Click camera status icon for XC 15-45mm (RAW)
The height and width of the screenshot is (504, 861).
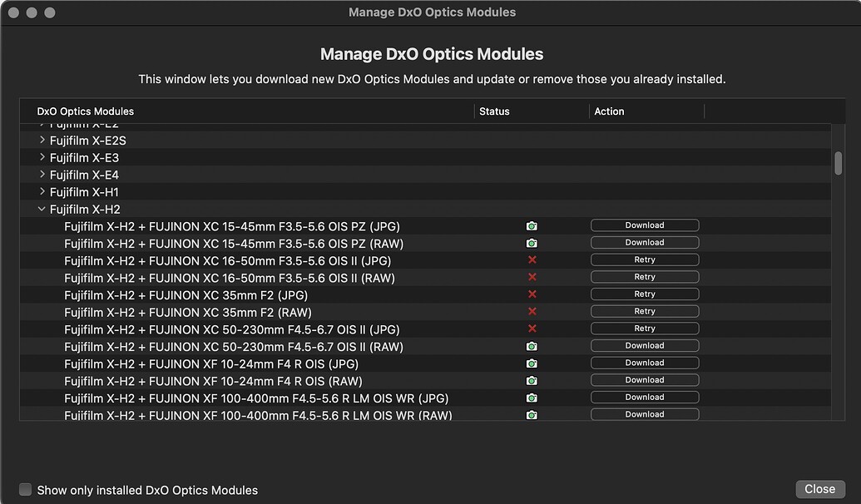(x=532, y=243)
